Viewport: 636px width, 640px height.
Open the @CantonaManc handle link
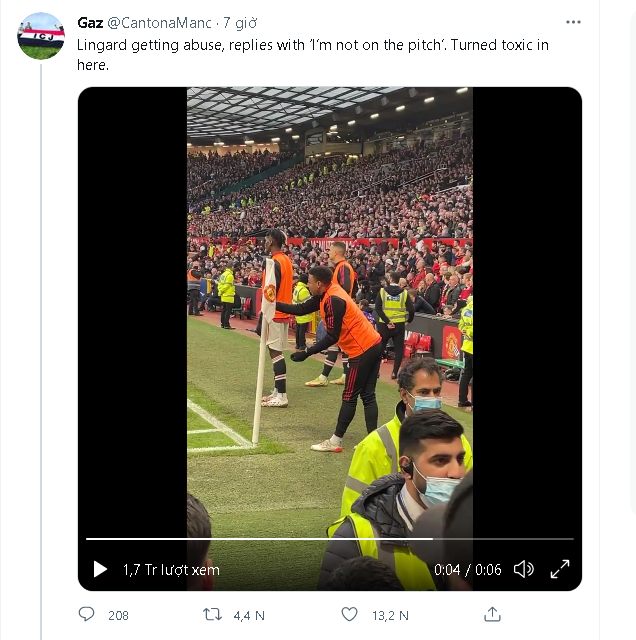point(159,23)
